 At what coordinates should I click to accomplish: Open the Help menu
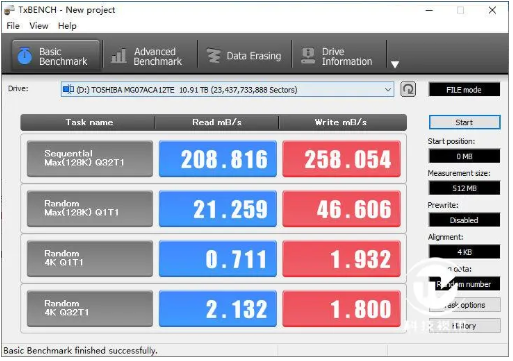tap(67, 26)
